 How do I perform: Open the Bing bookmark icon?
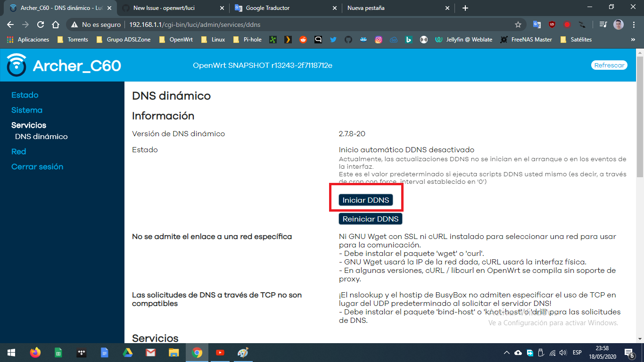coord(409,40)
